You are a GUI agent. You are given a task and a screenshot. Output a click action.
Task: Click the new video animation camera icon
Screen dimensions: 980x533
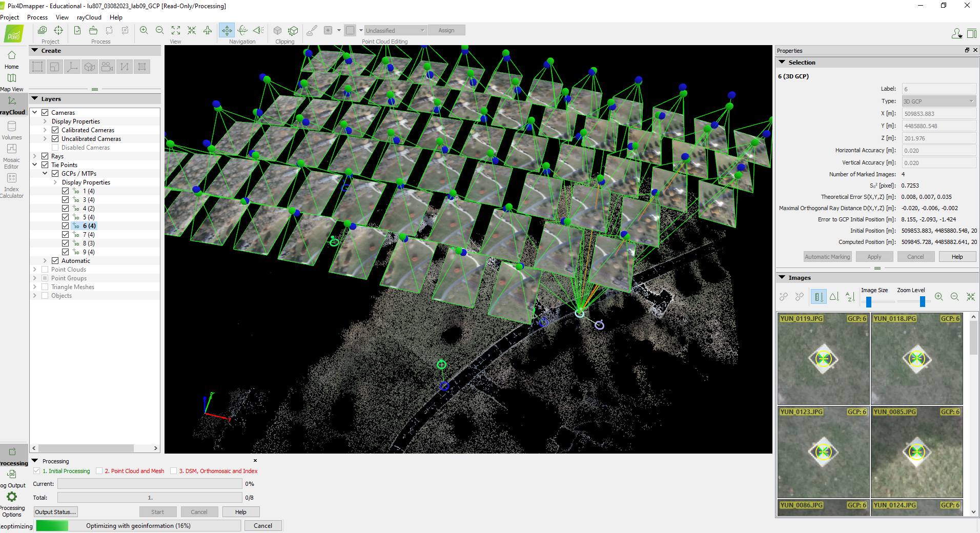click(107, 67)
